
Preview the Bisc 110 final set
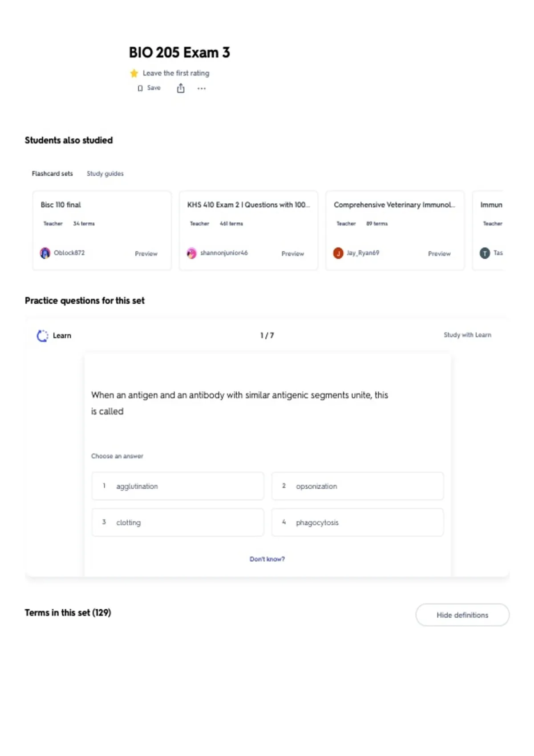(146, 253)
